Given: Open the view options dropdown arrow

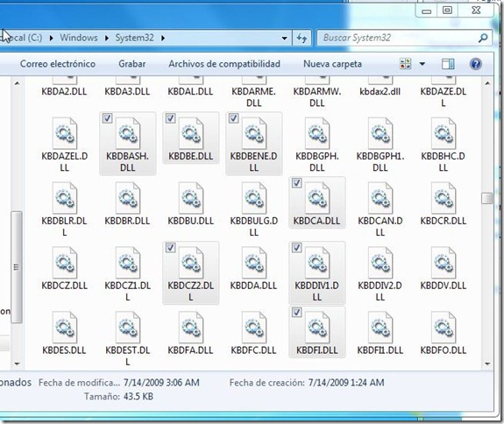Looking at the screenshot, I should coord(422,64).
